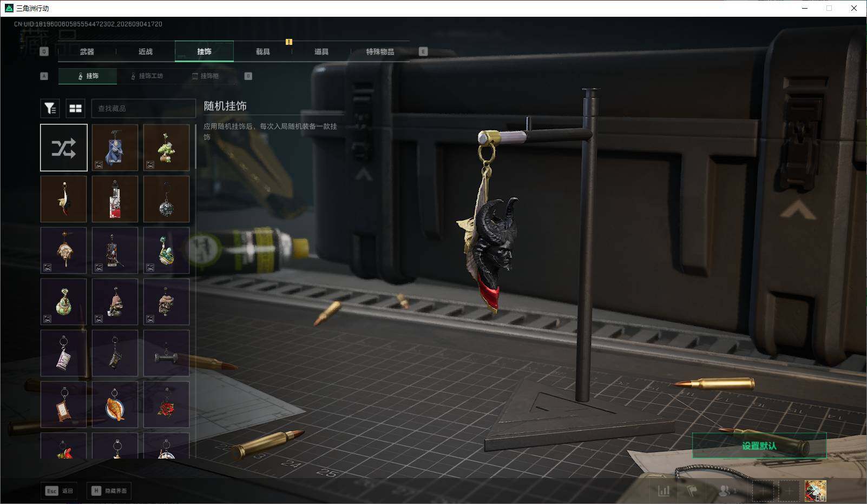This screenshot has width=867, height=504.
Task: Pick the fried fish plate charm
Action: point(115,404)
